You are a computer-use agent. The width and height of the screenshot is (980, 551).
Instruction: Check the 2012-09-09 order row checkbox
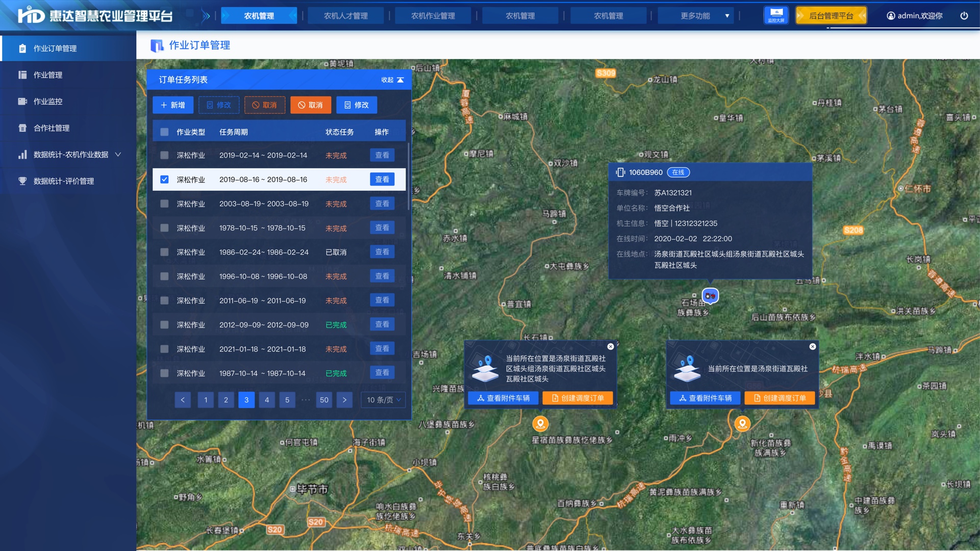tap(164, 324)
